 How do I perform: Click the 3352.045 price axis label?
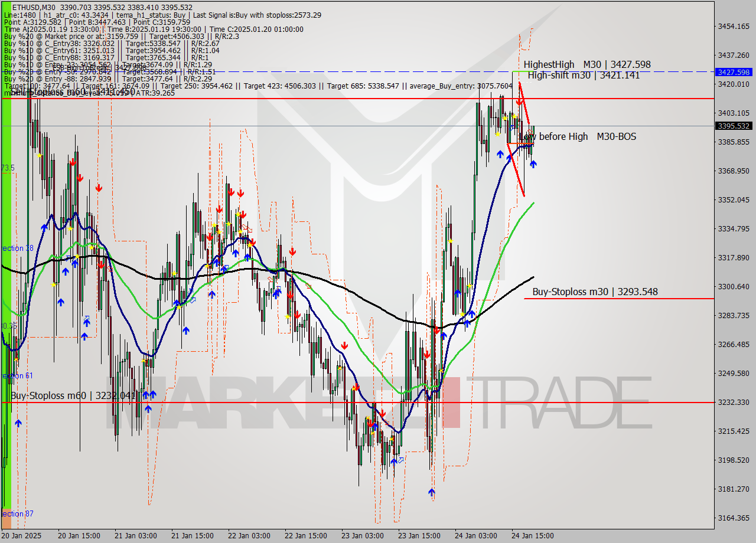click(733, 199)
